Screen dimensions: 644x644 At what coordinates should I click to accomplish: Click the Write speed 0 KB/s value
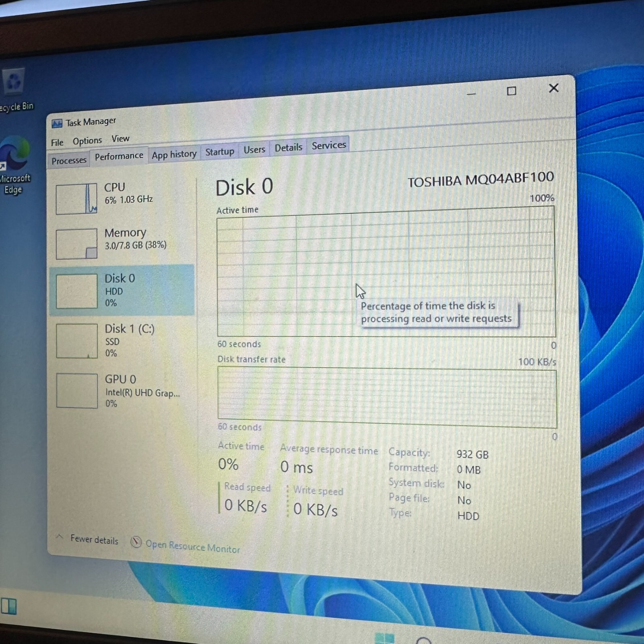pyautogui.click(x=316, y=510)
